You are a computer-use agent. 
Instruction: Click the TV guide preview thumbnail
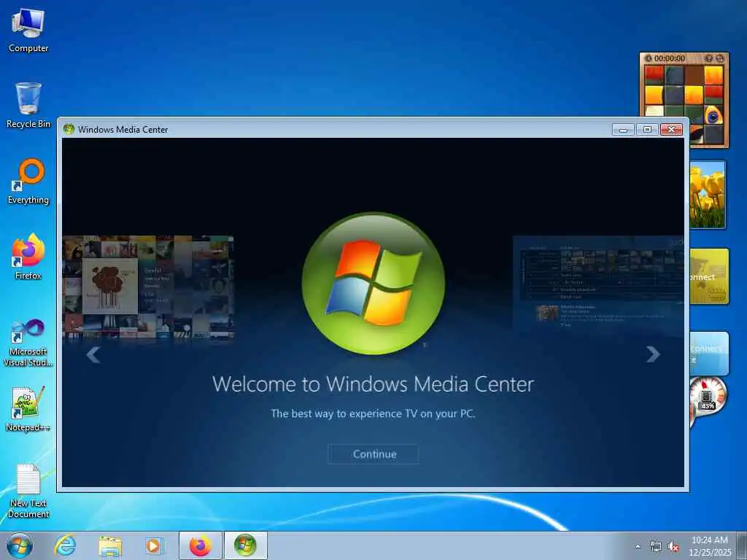[x=598, y=284]
